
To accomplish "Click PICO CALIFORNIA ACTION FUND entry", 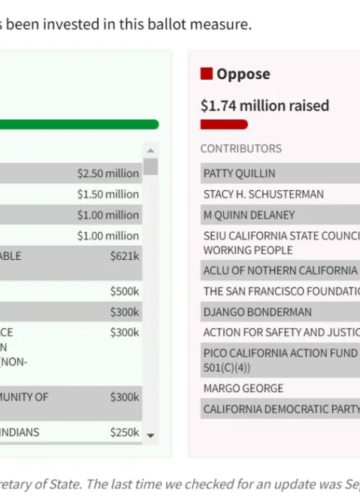I will (280, 360).
